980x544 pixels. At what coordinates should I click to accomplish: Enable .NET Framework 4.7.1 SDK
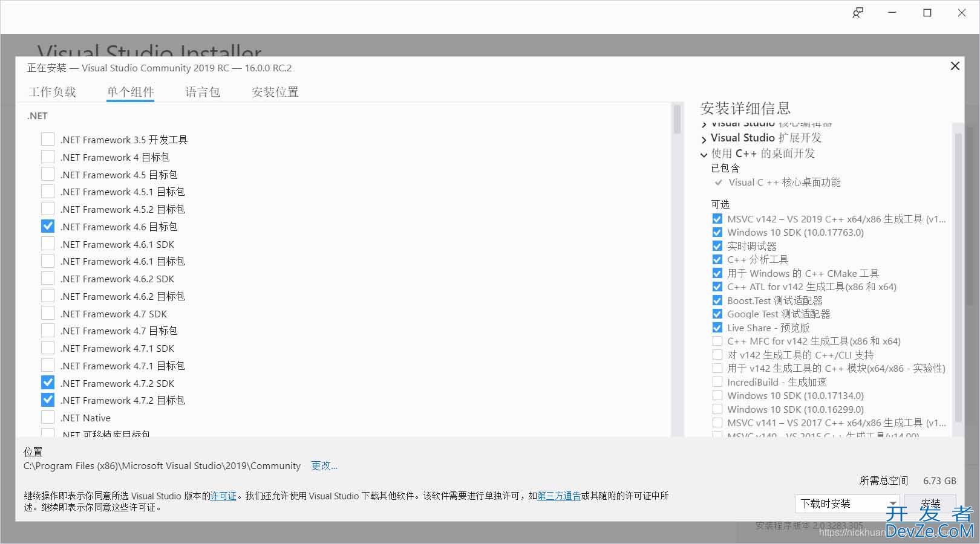coord(48,348)
